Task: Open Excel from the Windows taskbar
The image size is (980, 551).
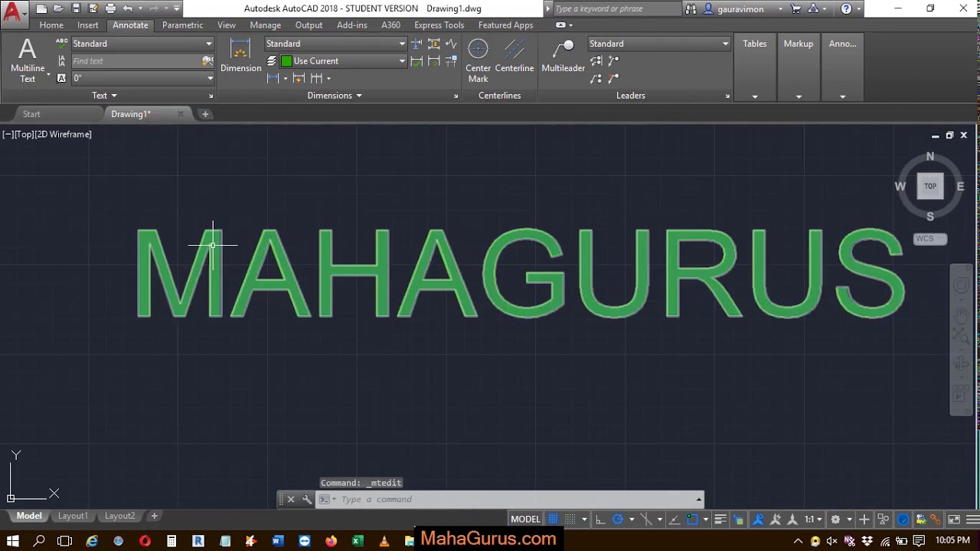Action: [x=358, y=541]
